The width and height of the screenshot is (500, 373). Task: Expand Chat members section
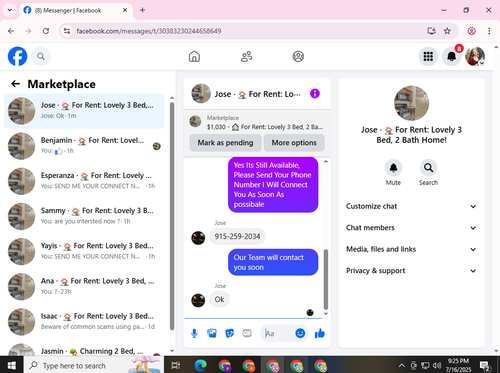point(411,228)
